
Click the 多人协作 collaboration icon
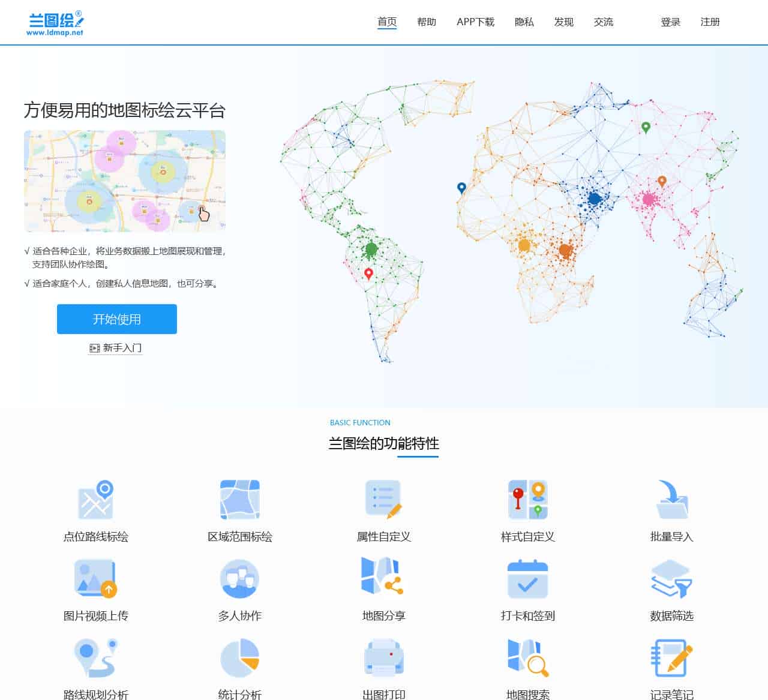click(x=240, y=579)
